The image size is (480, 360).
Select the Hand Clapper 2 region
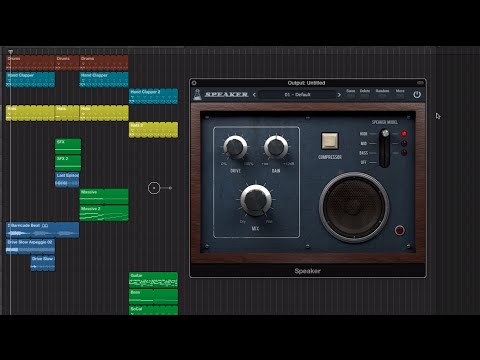click(153, 96)
